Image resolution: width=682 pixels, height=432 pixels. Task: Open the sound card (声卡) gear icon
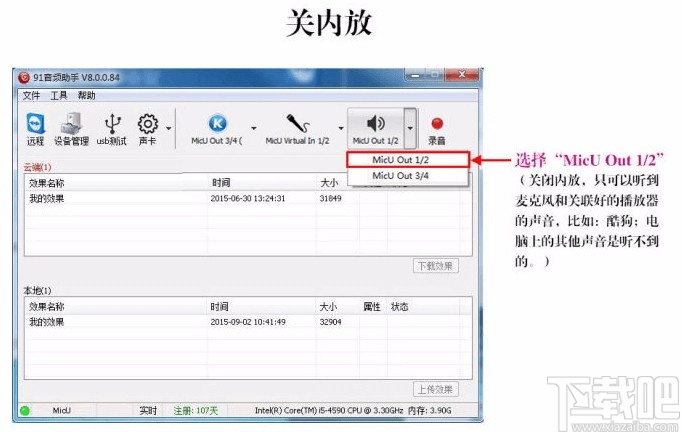tap(147, 129)
